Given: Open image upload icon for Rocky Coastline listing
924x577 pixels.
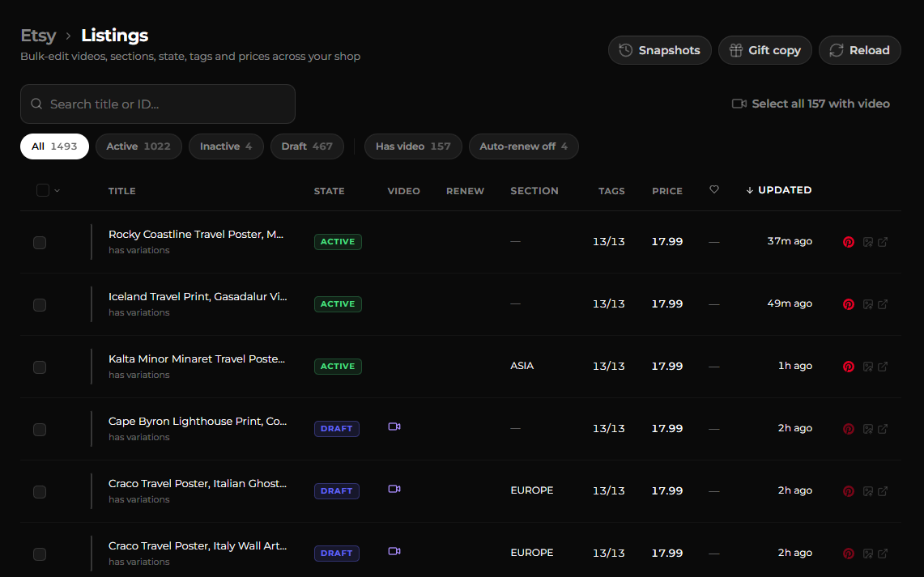Looking at the screenshot, I should click(868, 242).
